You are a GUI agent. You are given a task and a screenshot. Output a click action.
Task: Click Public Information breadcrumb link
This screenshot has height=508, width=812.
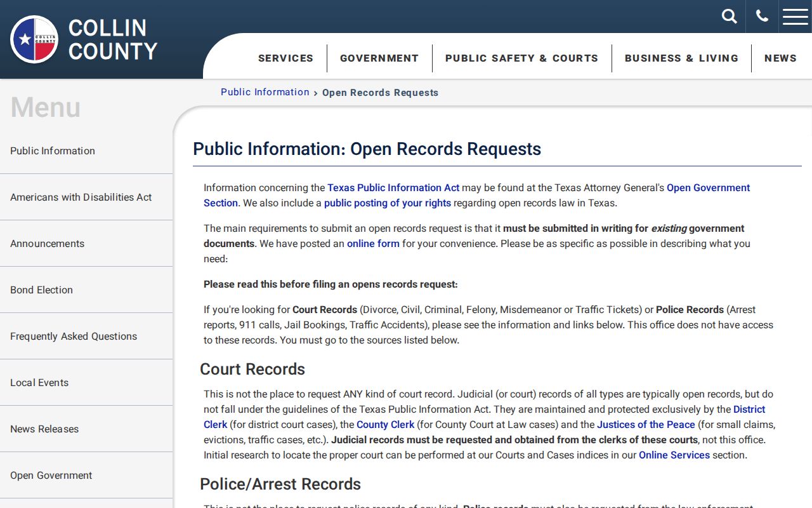[x=265, y=92]
